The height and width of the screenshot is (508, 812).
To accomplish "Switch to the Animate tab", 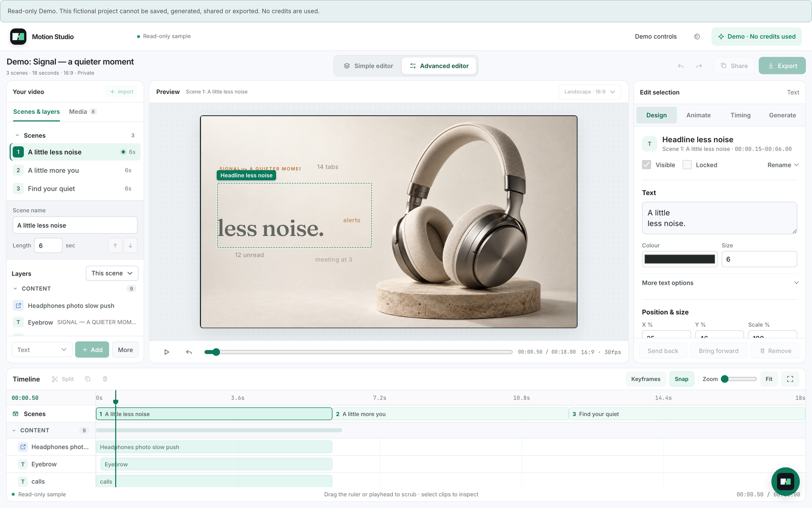I will (698, 115).
